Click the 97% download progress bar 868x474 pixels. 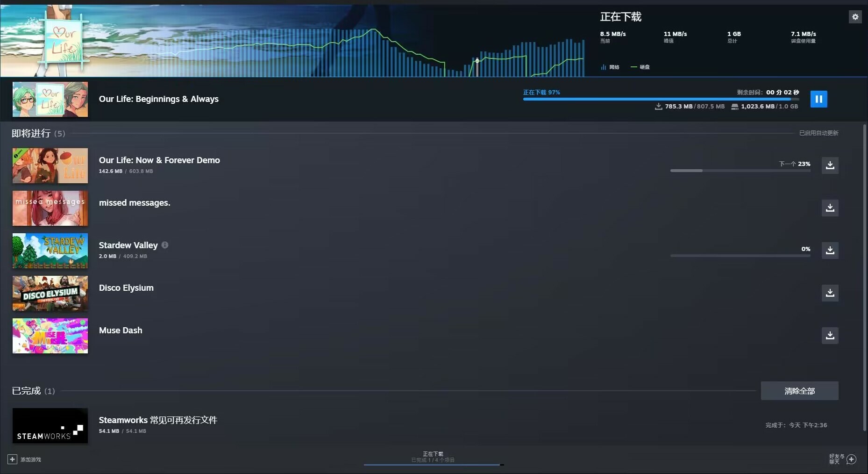coord(661,99)
